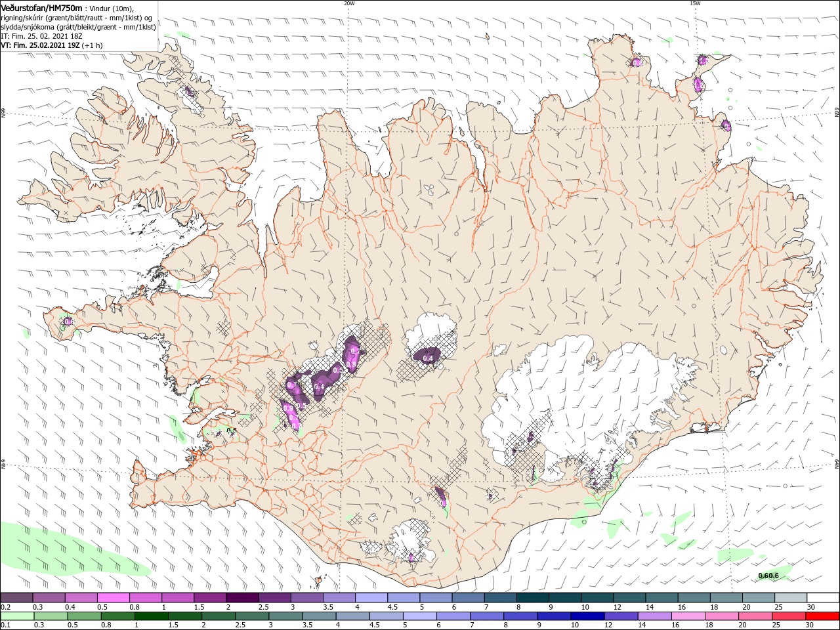Viewport: 840px width, 630px height.
Task: Click the royal blue 9–10 rain legend swatch
Action: pos(554,616)
